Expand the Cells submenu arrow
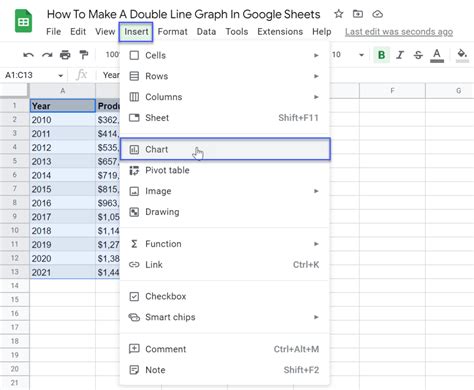Image resolution: width=474 pixels, height=390 pixels. click(316, 55)
